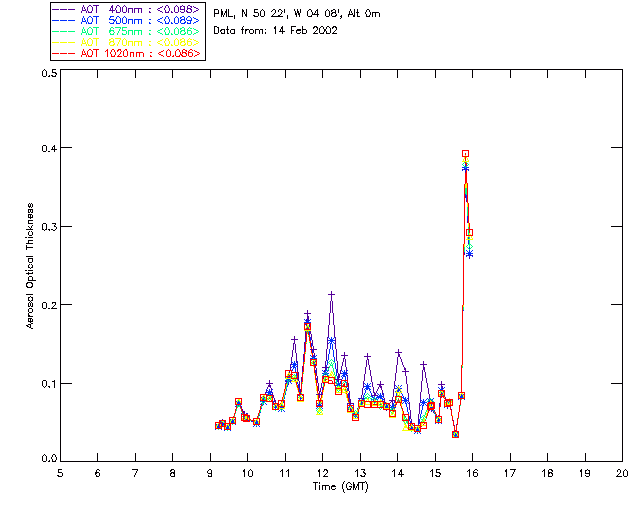640x512 pixels.
Task: Click the 'Aerosol Optical Thickness' axis label
Action: [30, 266]
